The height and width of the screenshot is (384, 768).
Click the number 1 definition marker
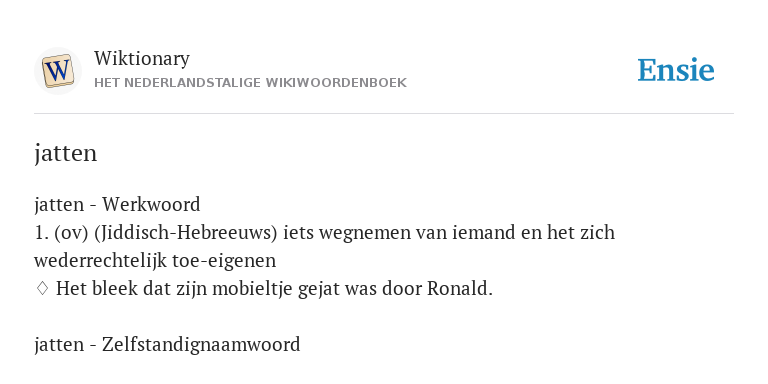42,233
